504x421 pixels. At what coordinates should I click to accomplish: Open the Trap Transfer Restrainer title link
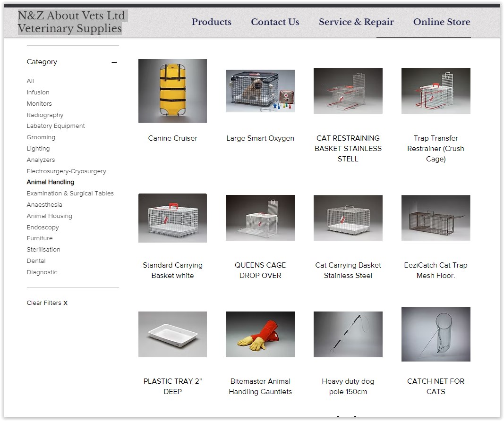tap(436, 149)
